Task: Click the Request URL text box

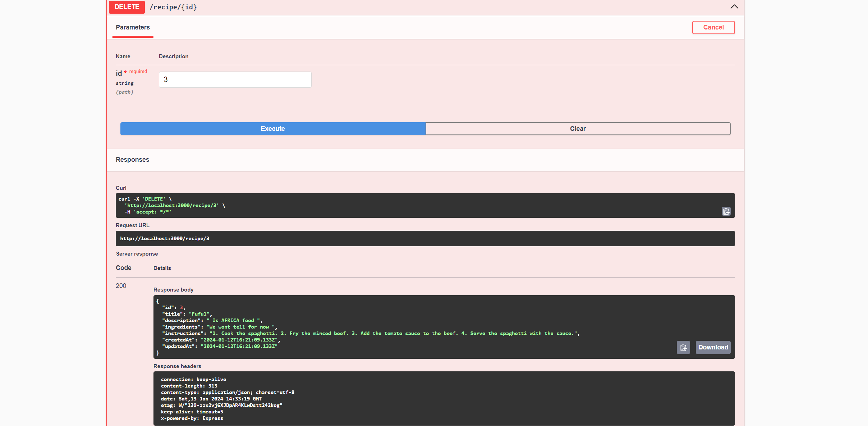Action: coord(425,238)
